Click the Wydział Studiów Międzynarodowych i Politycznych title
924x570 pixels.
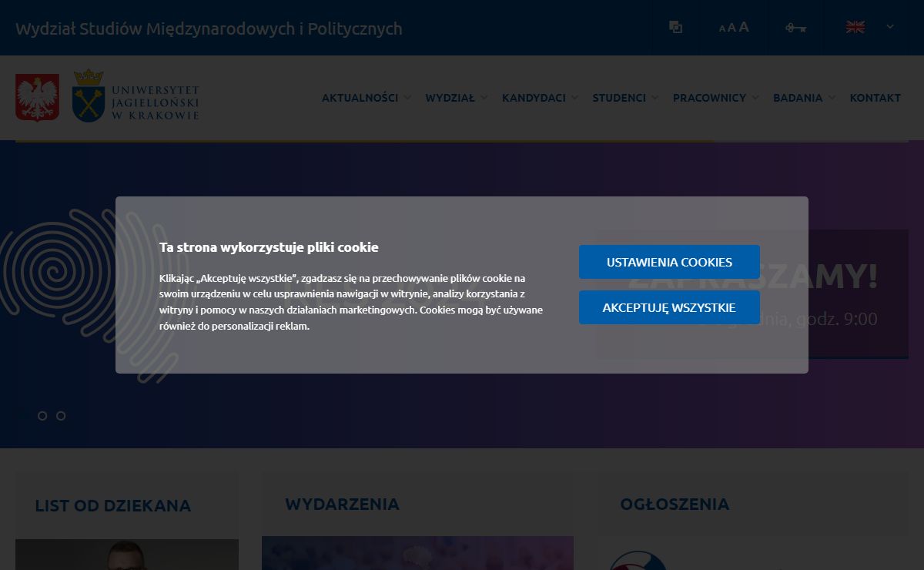click(209, 28)
